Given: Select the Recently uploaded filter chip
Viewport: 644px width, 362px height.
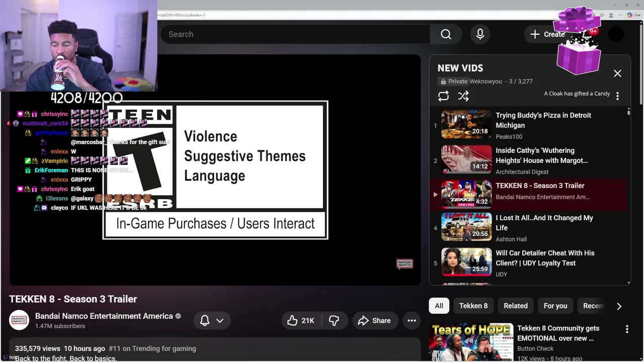Looking at the screenshot, I should [593, 306].
